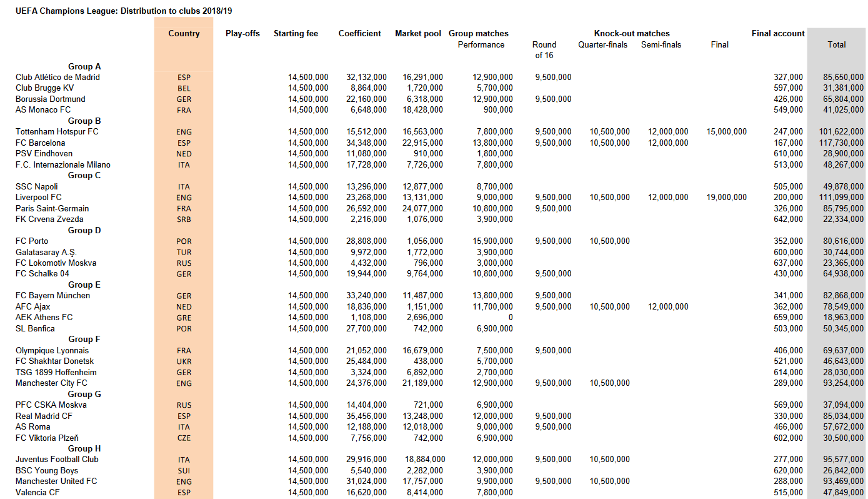Screen dimensions: 868x499
Task: Select the 'Group G' heading
Action: 84,394
